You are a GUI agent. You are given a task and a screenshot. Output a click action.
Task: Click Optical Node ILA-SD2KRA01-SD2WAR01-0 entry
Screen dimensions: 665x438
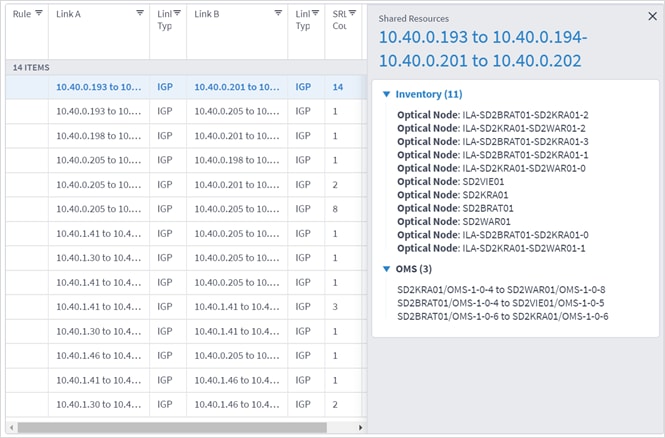[491, 168]
